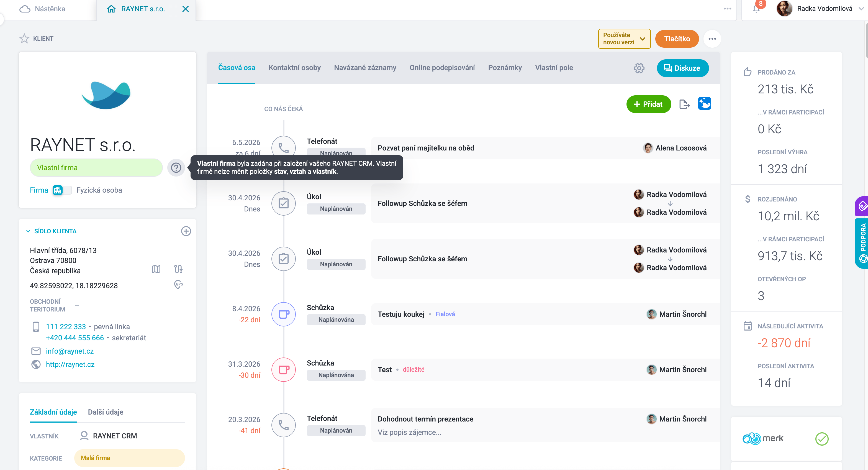
Task: Show address on map icon
Action: point(156,269)
